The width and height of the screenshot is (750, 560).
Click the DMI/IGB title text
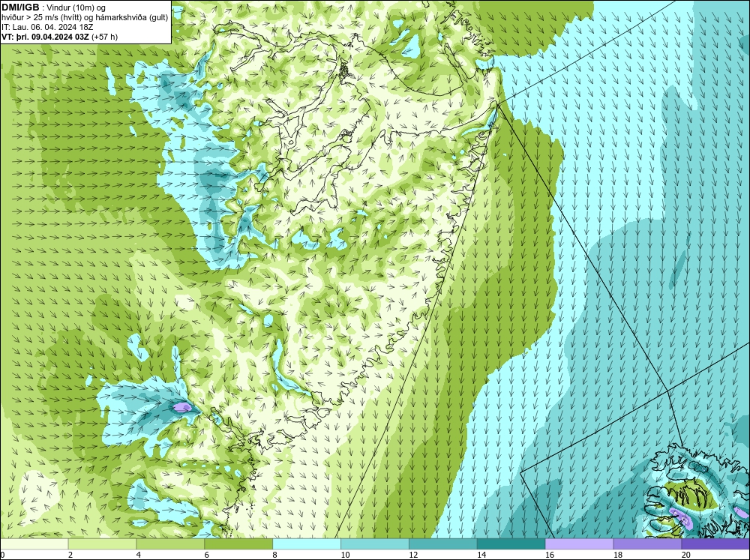click(20, 7)
